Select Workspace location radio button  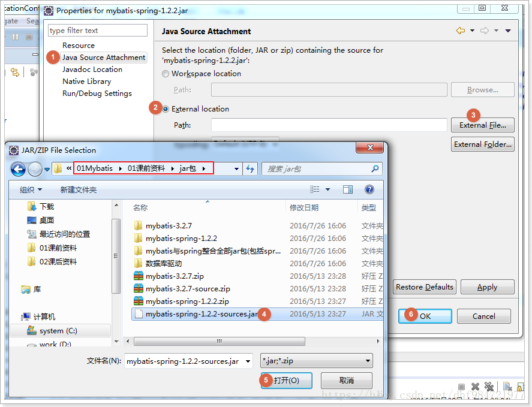pos(166,74)
